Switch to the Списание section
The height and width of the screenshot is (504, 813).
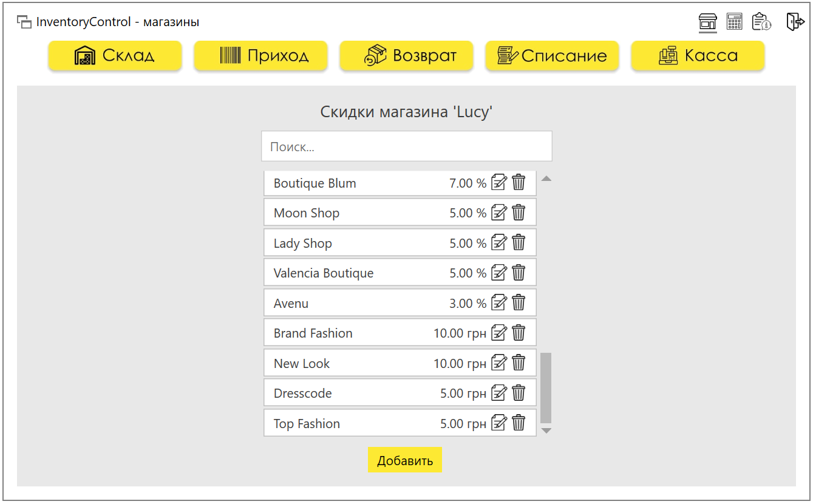pyautogui.click(x=552, y=55)
